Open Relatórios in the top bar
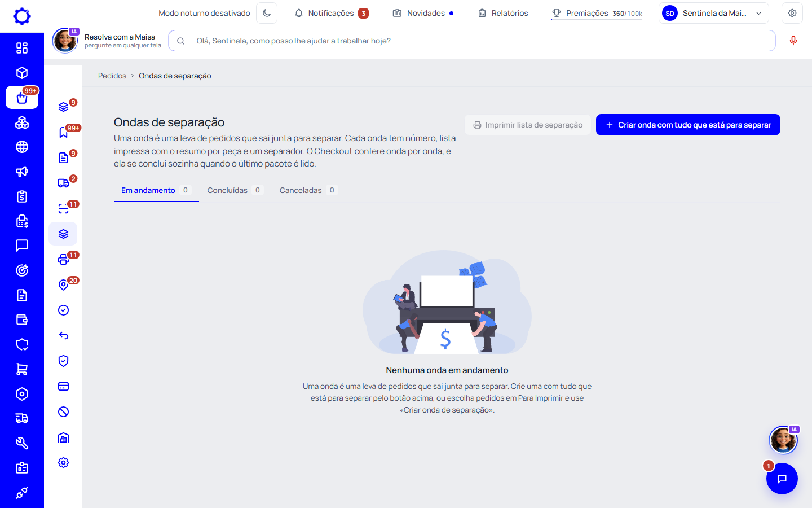 pyautogui.click(x=503, y=13)
